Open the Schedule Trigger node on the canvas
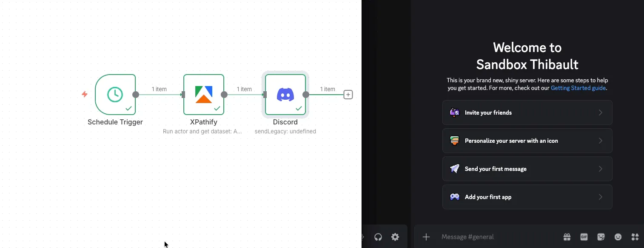The width and height of the screenshot is (644, 248). [x=115, y=94]
